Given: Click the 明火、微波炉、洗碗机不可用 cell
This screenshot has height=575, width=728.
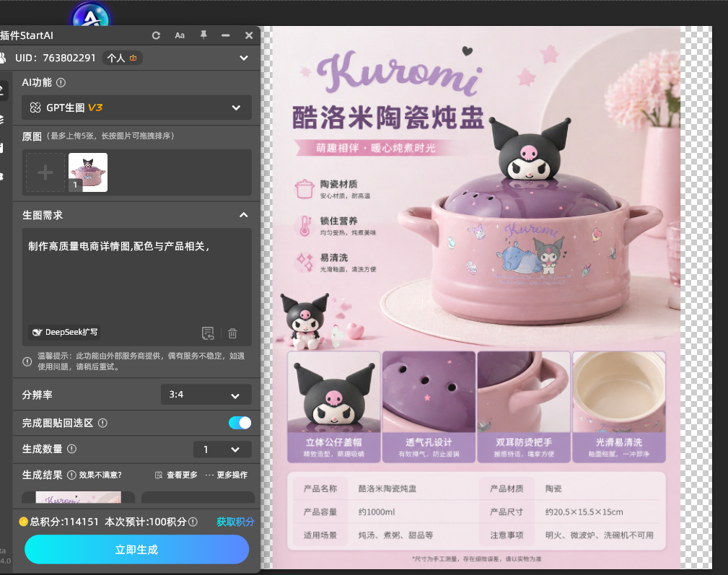Looking at the screenshot, I should (600, 535).
